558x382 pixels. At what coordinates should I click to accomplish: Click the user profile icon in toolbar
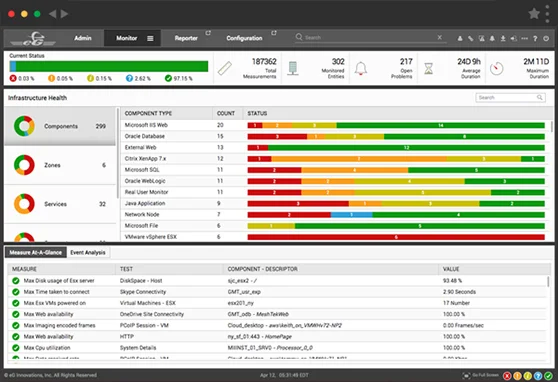pyautogui.click(x=460, y=38)
